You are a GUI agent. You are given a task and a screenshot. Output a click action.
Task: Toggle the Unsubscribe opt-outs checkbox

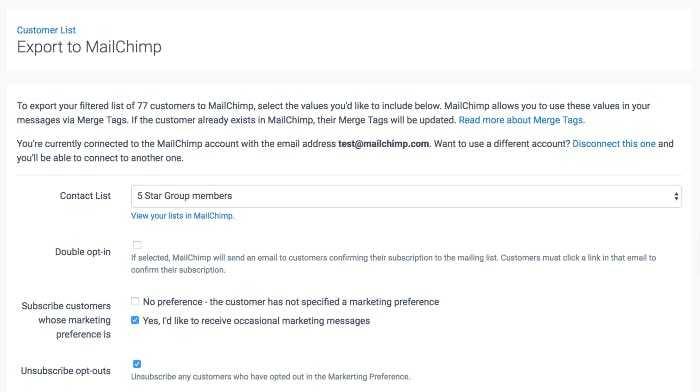(x=137, y=364)
